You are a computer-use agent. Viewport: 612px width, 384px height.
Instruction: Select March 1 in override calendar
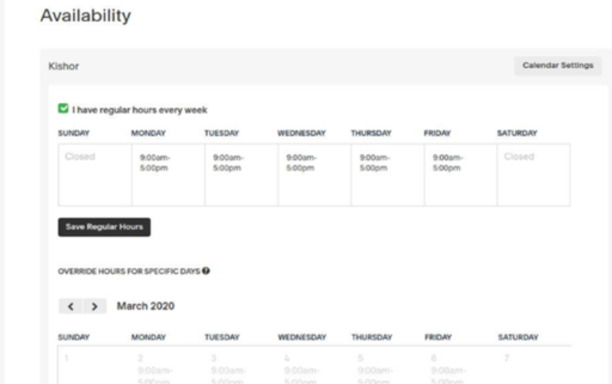[95, 365]
